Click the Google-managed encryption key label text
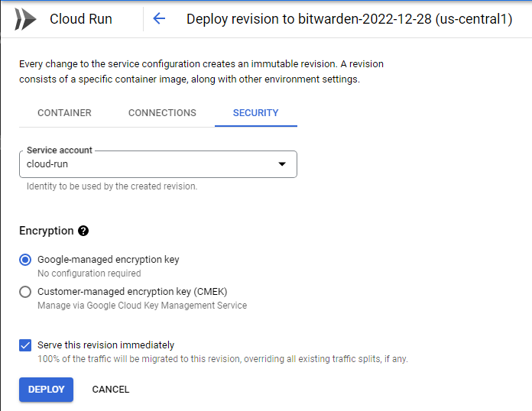The height and width of the screenshot is (411, 532). pos(108,260)
